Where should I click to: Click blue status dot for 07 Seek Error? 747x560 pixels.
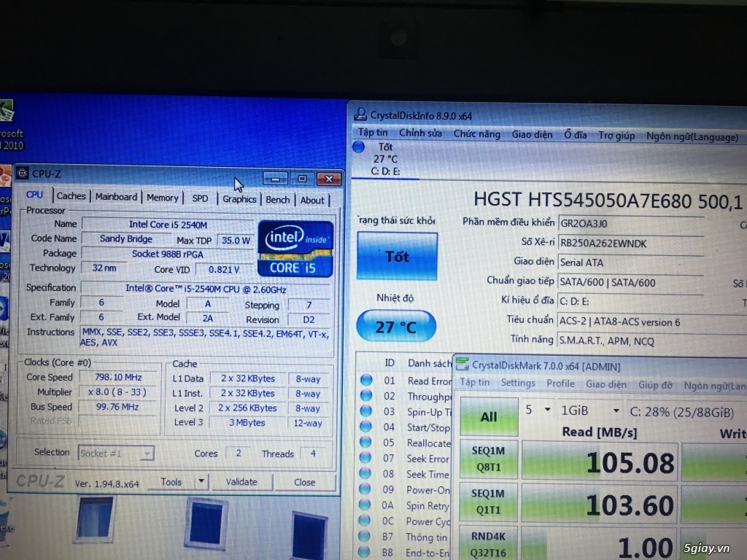click(365, 458)
